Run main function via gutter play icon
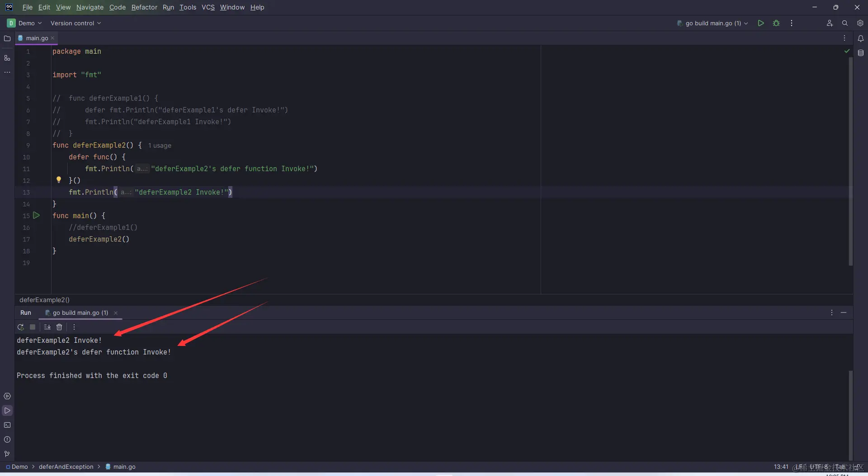The height and width of the screenshot is (476, 868). coord(37,215)
